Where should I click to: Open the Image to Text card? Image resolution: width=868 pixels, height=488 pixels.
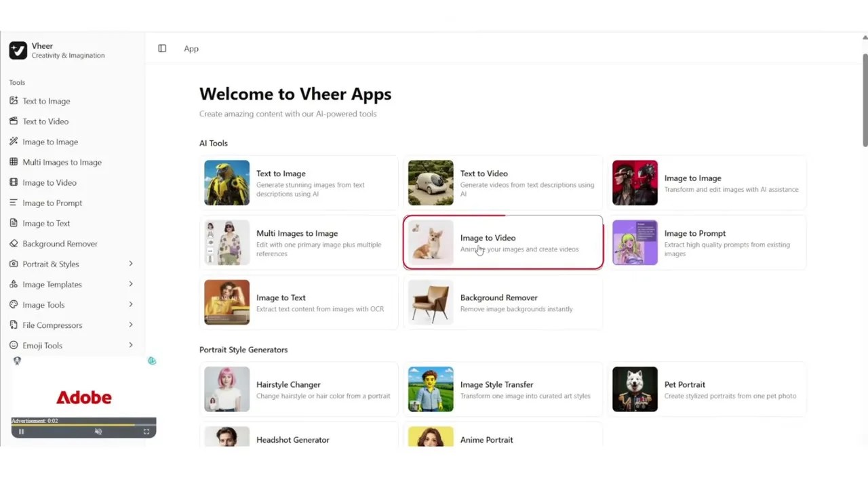[299, 302]
